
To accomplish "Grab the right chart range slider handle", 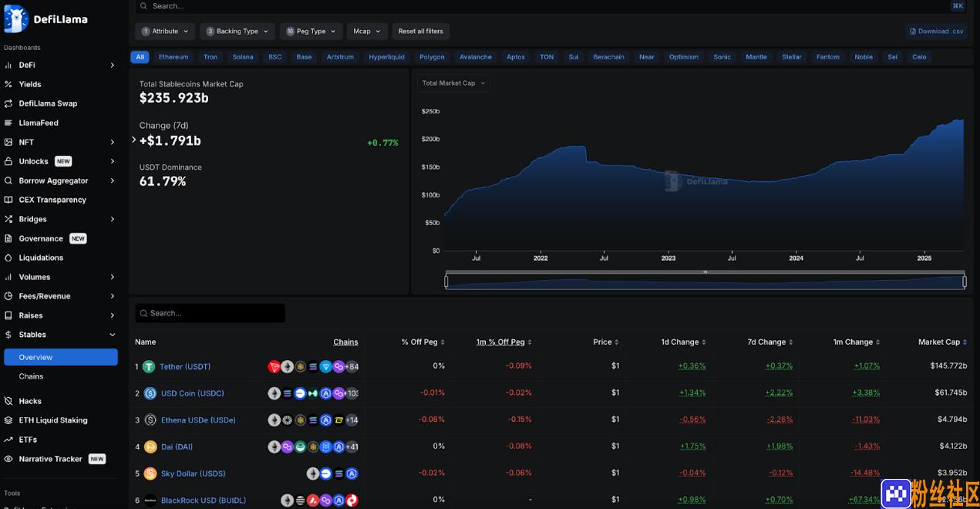I will click(x=965, y=281).
